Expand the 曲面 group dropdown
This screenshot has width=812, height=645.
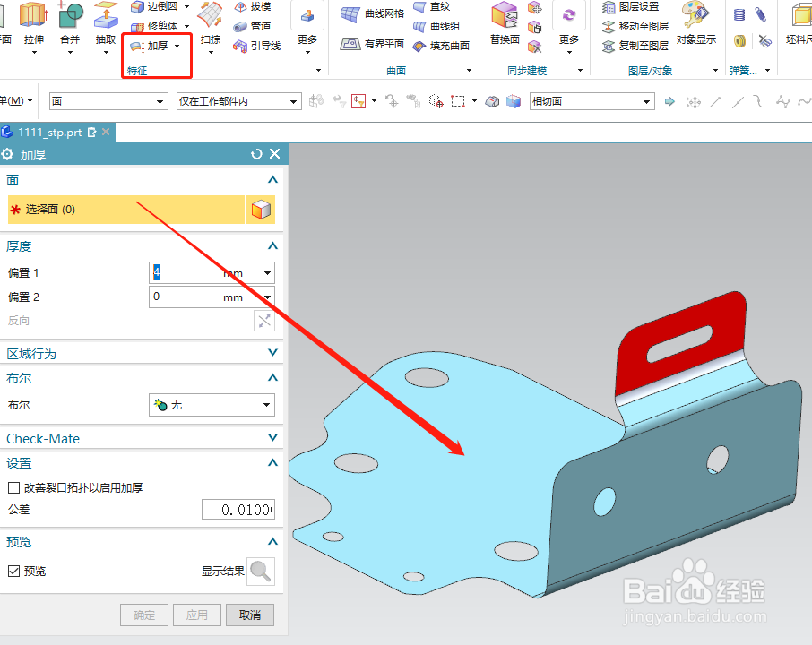[x=469, y=71]
